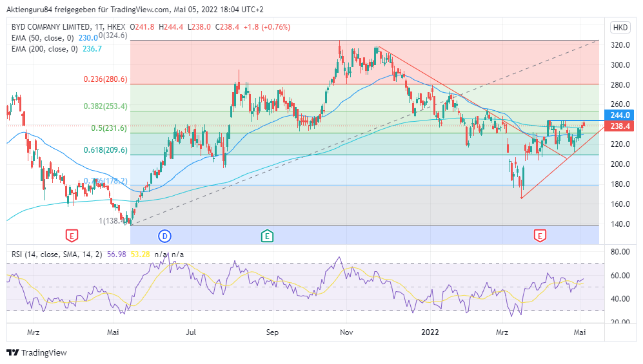Click the 0.5(231.6) Fibonacci level label
The height and width of the screenshot is (364, 643).
coord(108,128)
